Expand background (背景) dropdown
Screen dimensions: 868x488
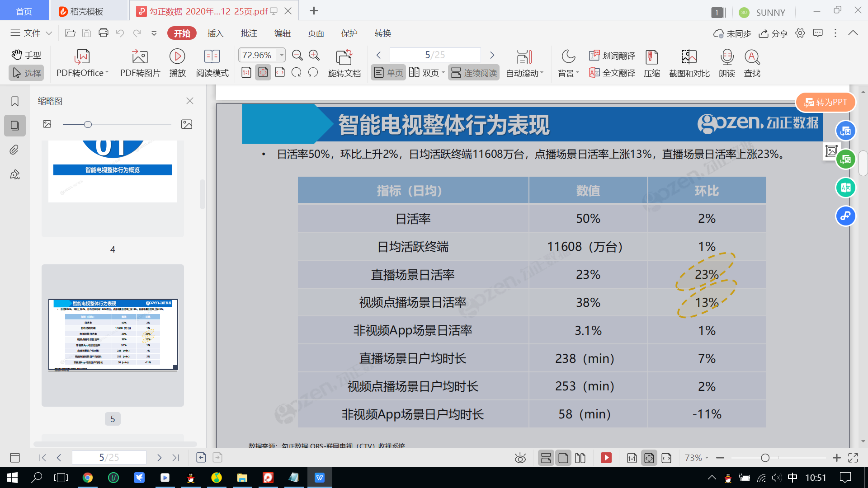(577, 73)
